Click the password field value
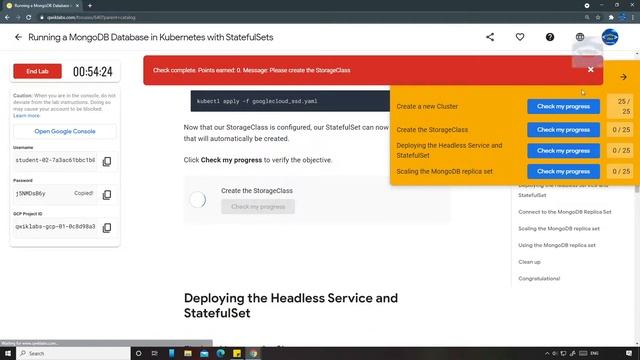 [x=31, y=193]
